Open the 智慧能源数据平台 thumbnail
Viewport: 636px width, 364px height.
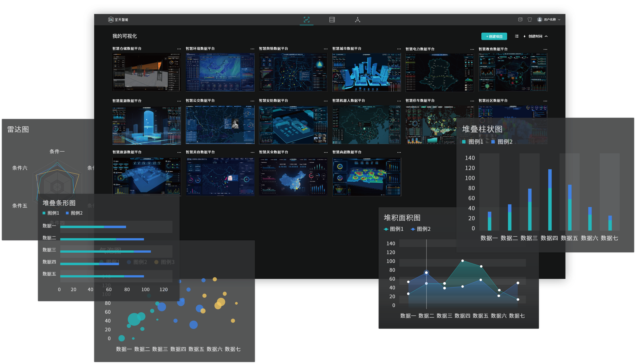coord(147,126)
